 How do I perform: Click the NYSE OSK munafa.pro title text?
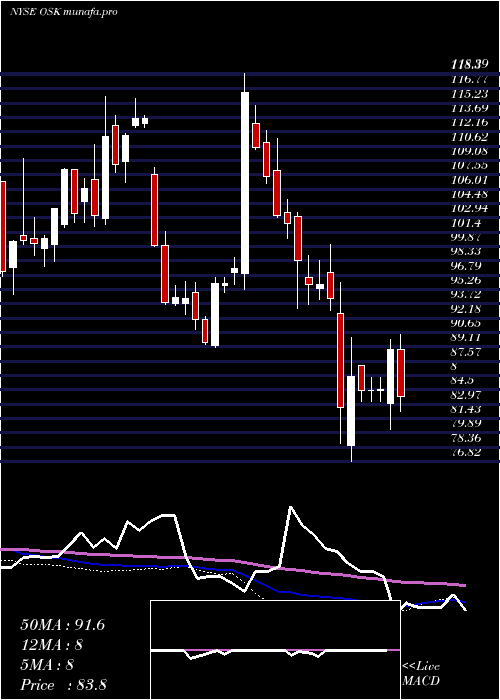pyautogui.click(x=63, y=12)
